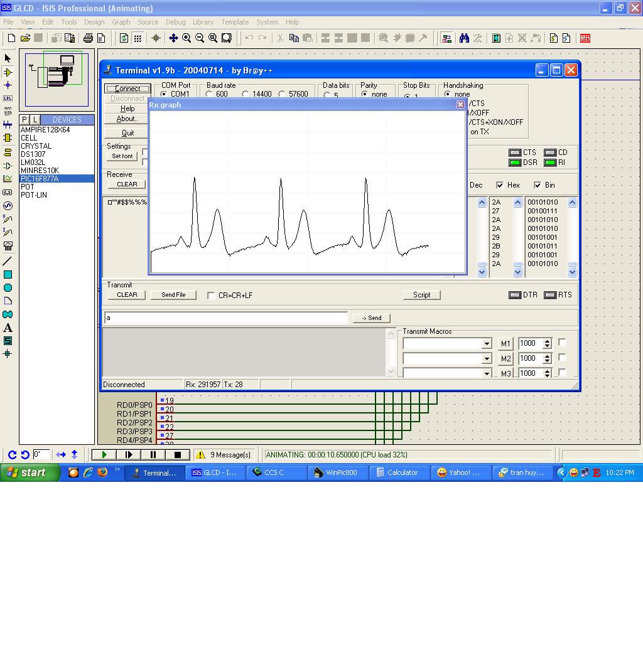
Task: Open the M2 transmit macro dropdown
Action: pos(487,359)
